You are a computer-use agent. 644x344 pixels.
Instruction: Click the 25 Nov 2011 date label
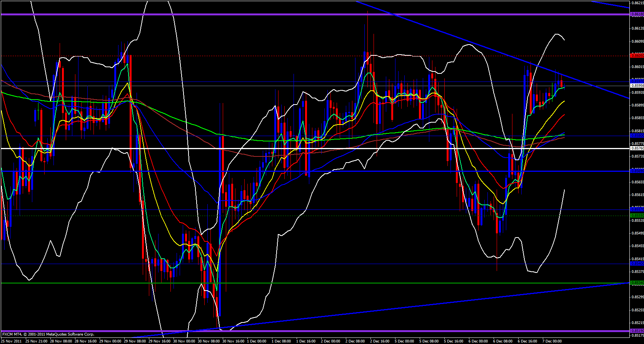[12, 341]
